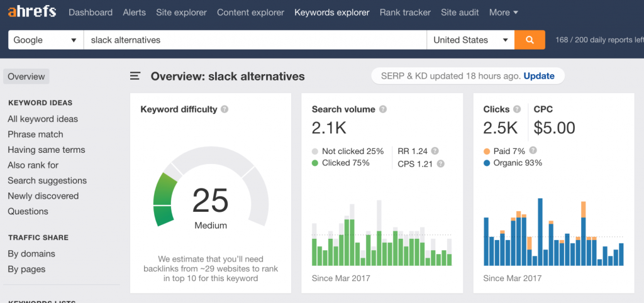This screenshot has width=644, height=303.
Task: Click the $5.00 CPC value
Action: (x=555, y=128)
